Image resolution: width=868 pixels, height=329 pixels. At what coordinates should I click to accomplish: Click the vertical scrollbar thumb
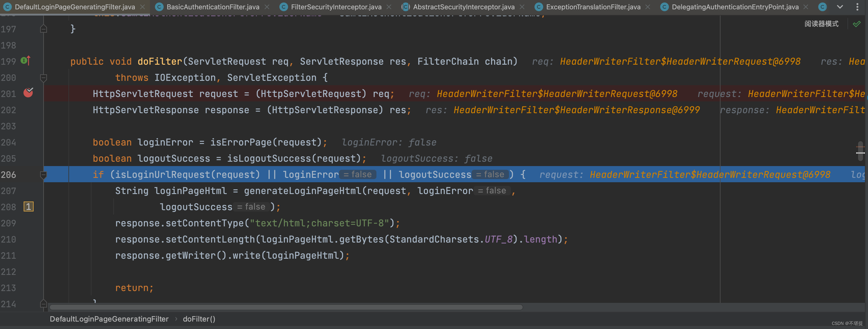pyautogui.click(x=860, y=151)
